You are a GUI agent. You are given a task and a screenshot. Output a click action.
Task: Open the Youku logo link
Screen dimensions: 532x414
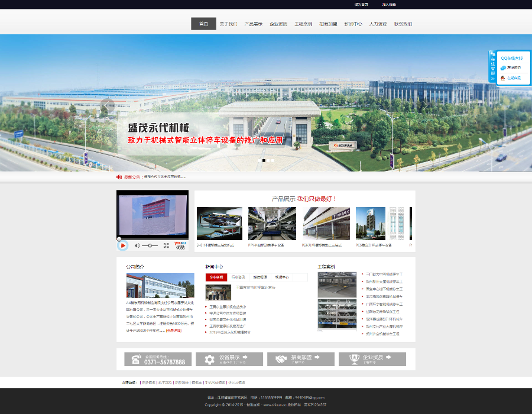(180, 245)
